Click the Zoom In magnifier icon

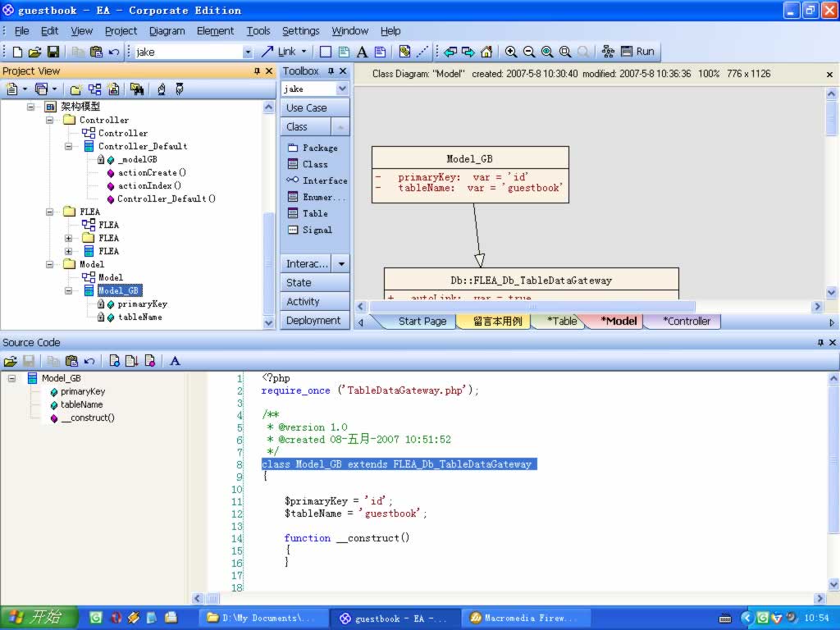tap(511, 52)
